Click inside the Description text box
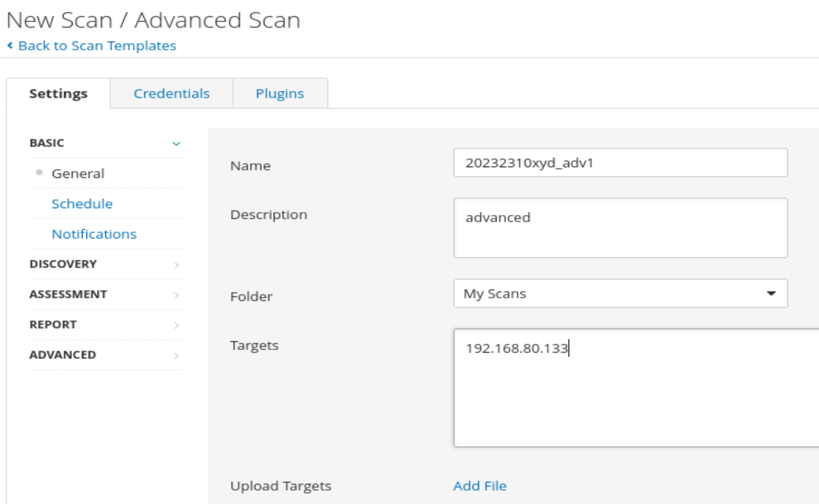 (x=620, y=228)
